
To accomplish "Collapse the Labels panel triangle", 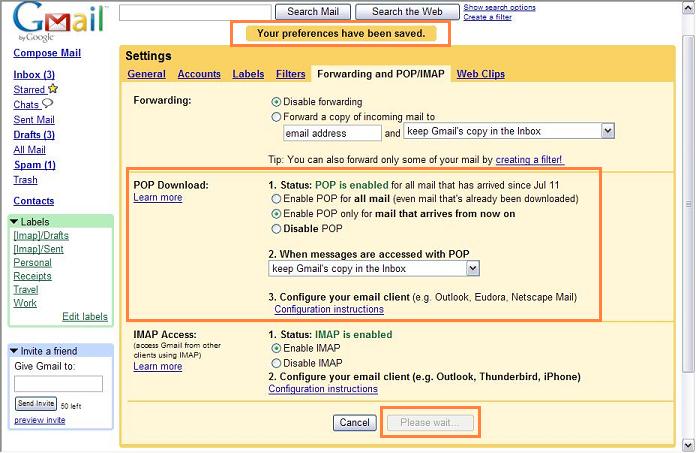I will (x=14, y=221).
